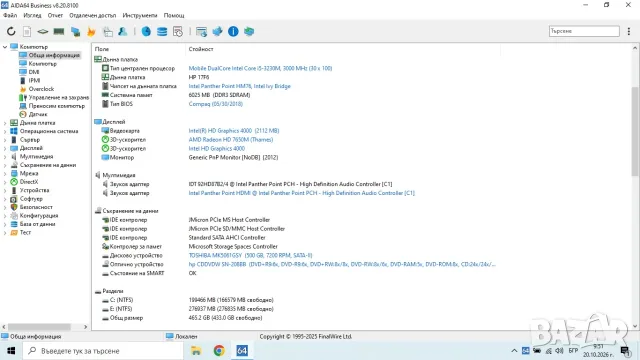Open the Compaq BIOS link
The image size is (640, 360).
[216, 104]
